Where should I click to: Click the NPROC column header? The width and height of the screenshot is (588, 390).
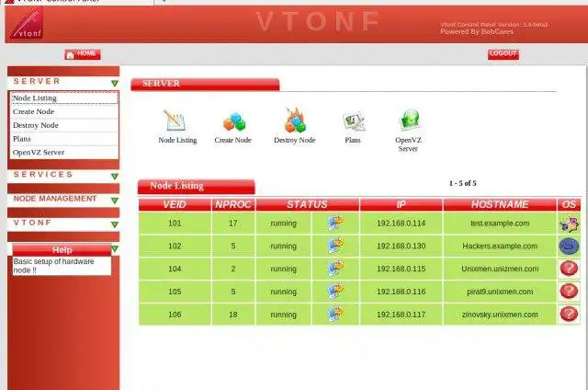click(x=233, y=204)
